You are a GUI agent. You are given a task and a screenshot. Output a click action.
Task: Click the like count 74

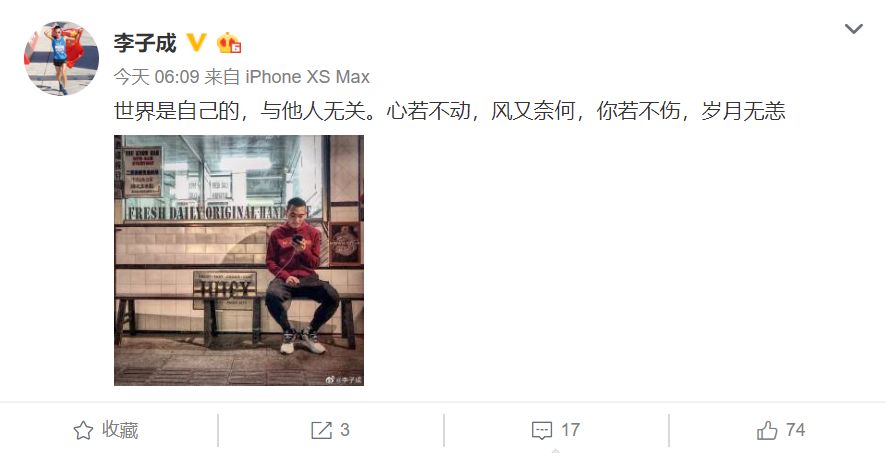tap(795, 430)
